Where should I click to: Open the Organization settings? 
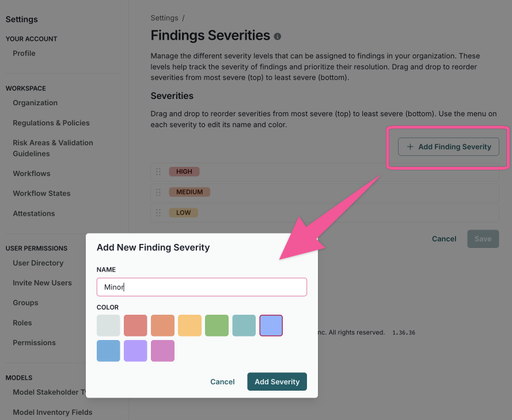click(35, 102)
